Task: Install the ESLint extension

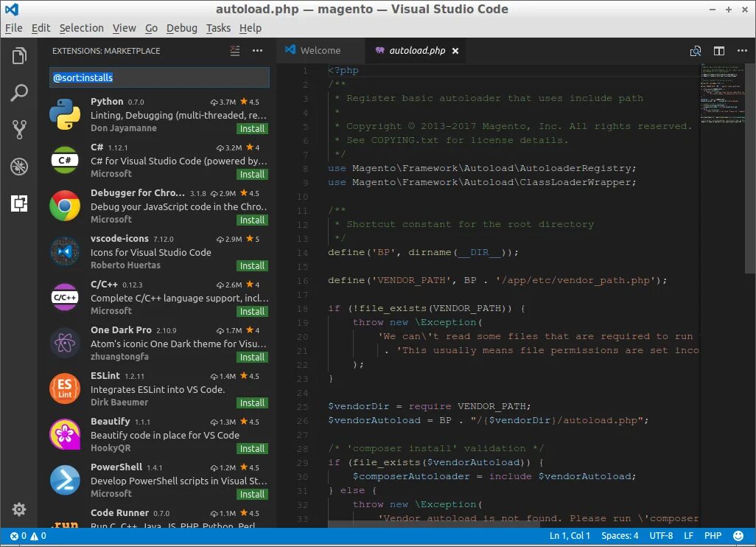Action: 252,403
